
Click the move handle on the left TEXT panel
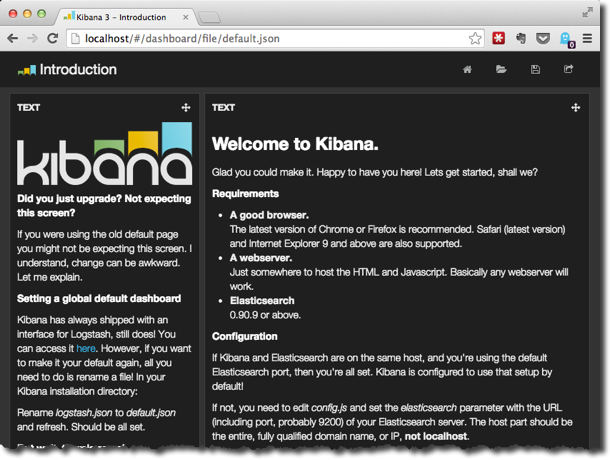pyautogui.click(x=186, y=107)
